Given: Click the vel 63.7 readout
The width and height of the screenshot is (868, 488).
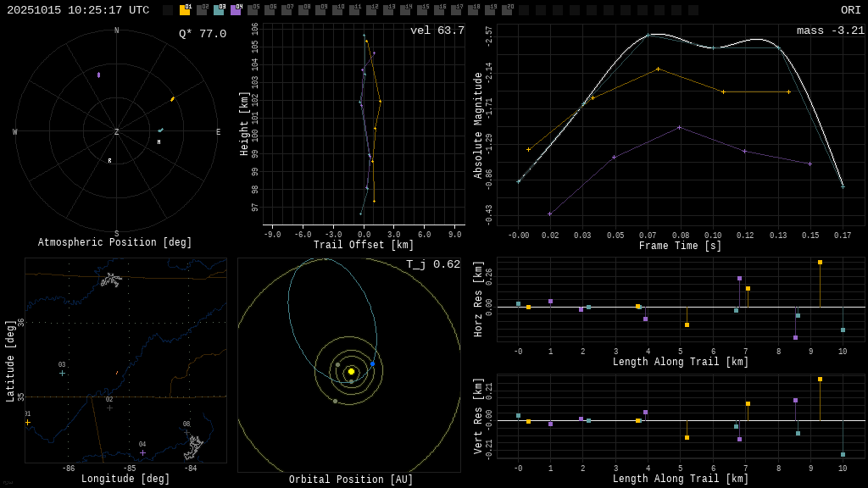Looking at the screenshot, I should (x=437, y=30).
